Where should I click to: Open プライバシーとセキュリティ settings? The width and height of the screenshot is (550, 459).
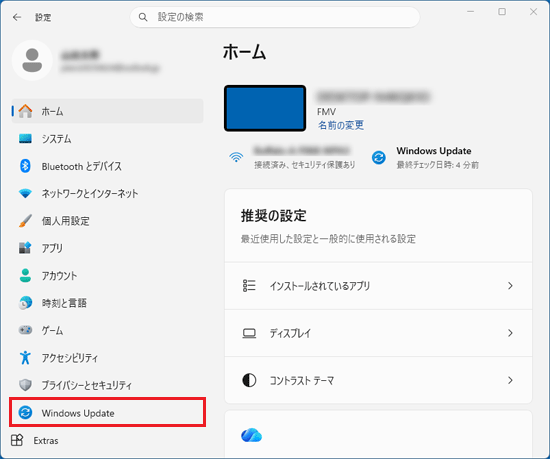(x=107, y=385)
